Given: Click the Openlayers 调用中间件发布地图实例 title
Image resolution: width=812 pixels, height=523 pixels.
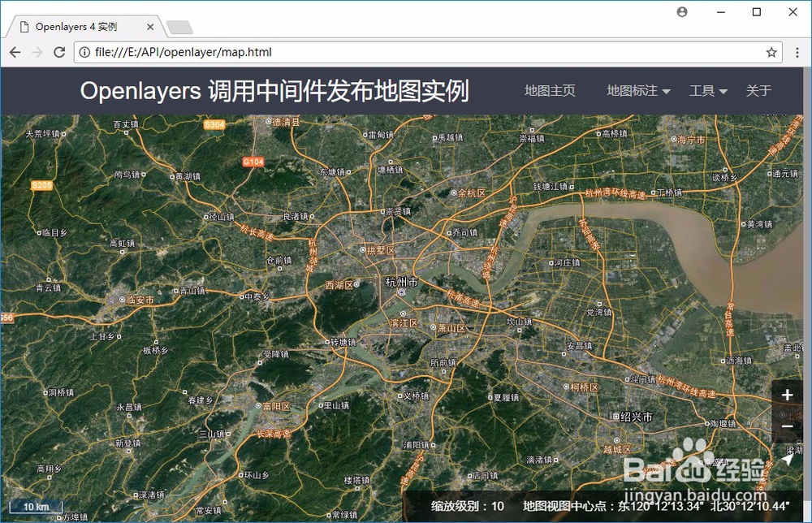Looking at the screenshot, I should [x=276, y=91].
